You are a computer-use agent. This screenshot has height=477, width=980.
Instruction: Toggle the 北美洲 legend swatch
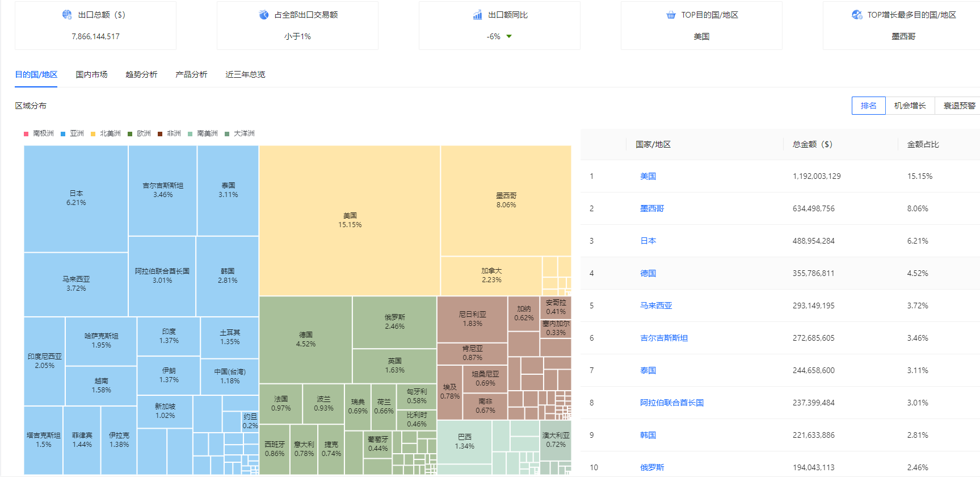point(93,134)
